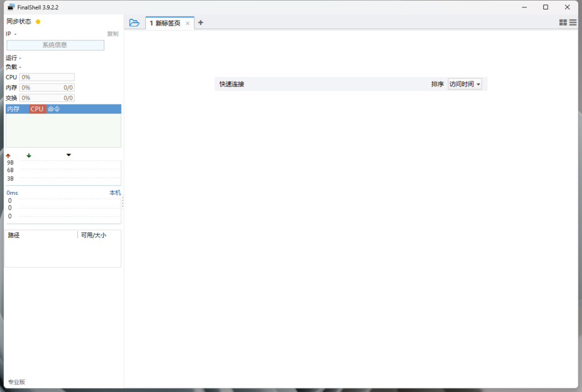
Task: Open a new tab with the plus icon
Action: pyautogui.click(x=201, y=23)
